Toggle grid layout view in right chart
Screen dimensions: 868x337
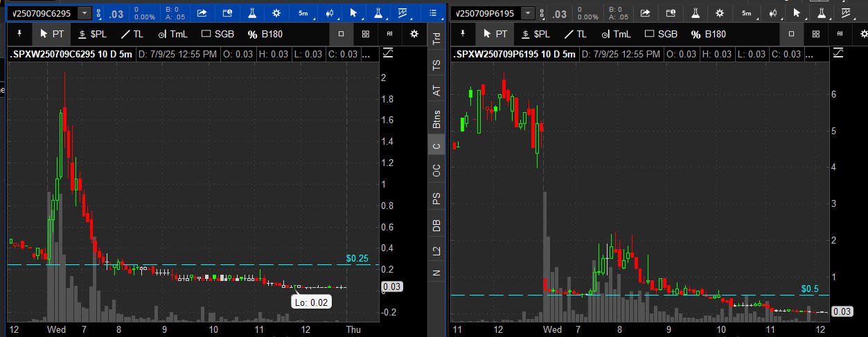(x=815, y=34)
